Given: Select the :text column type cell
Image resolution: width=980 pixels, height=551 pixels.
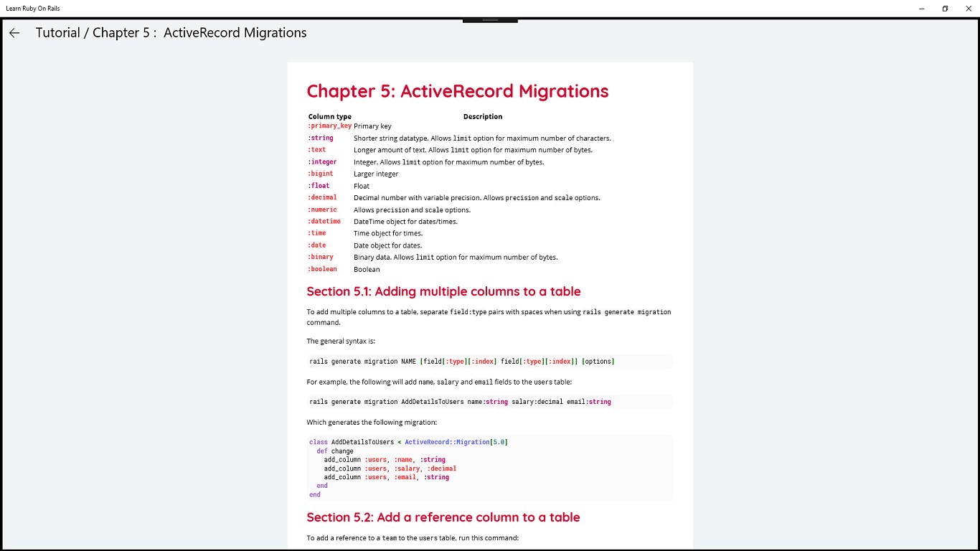Looking at the screenshot, I should (317, 150).
